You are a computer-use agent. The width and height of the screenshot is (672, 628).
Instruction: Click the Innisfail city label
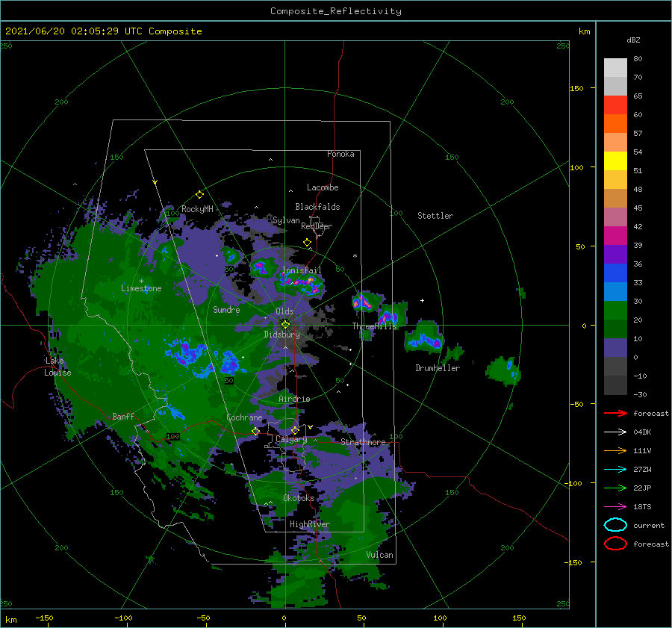[x=302, y=270]
